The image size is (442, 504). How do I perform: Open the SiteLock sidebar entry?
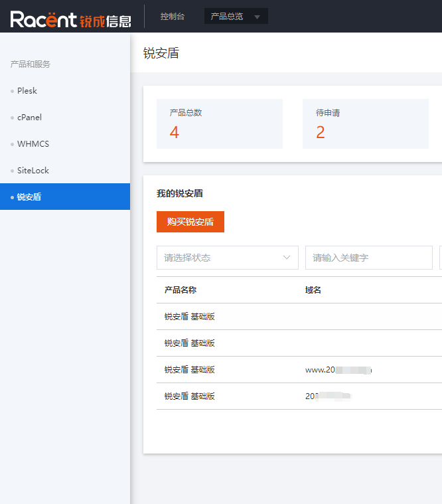(x=33, y=171)
